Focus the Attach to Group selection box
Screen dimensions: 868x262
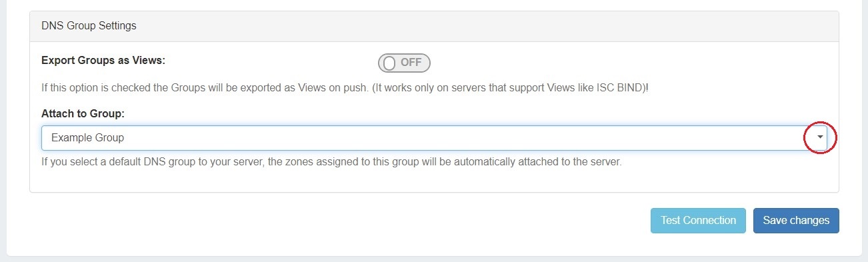(x=435, y=137)
